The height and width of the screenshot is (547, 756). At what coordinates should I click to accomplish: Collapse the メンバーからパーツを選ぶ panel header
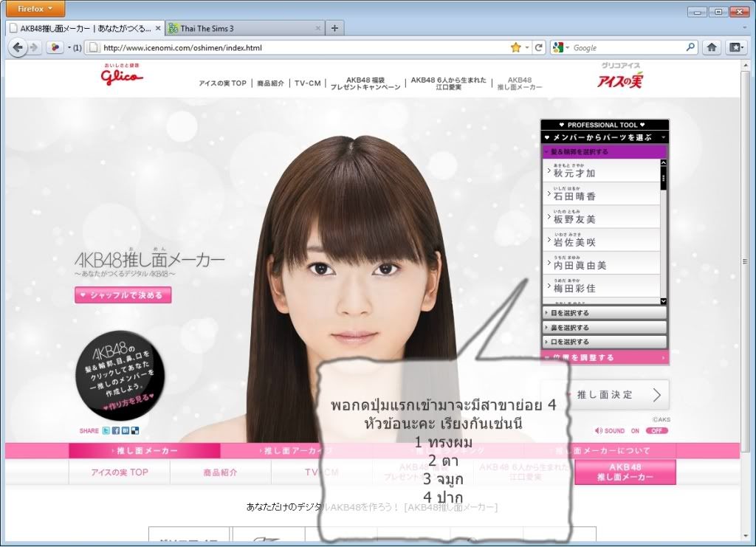click(605, 137)
